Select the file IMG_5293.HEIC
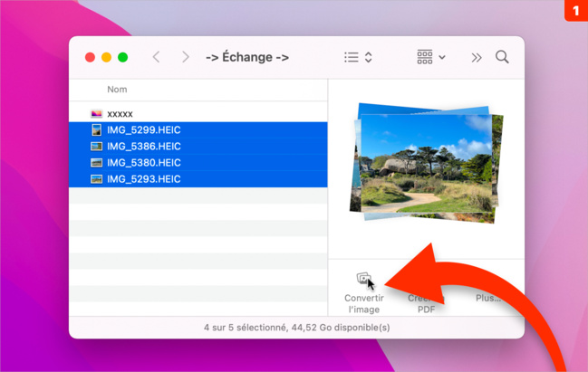588x372 pixels. (143, 179)
